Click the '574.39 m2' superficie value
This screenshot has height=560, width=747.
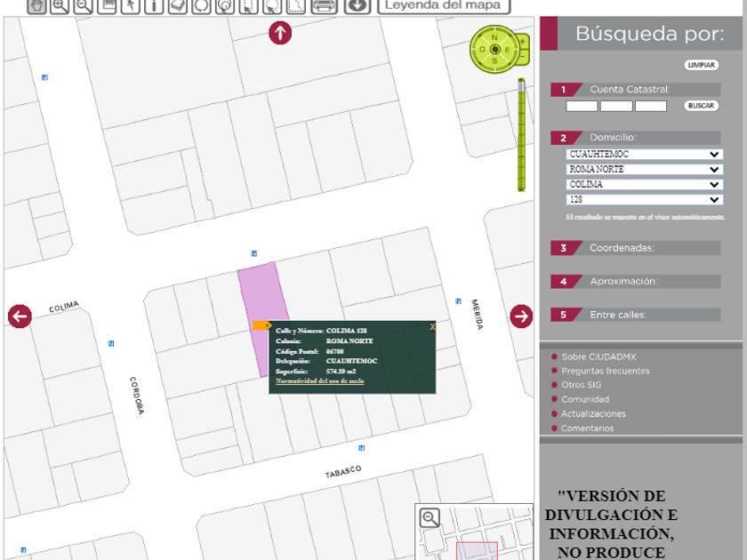click(x=341, y=372)
